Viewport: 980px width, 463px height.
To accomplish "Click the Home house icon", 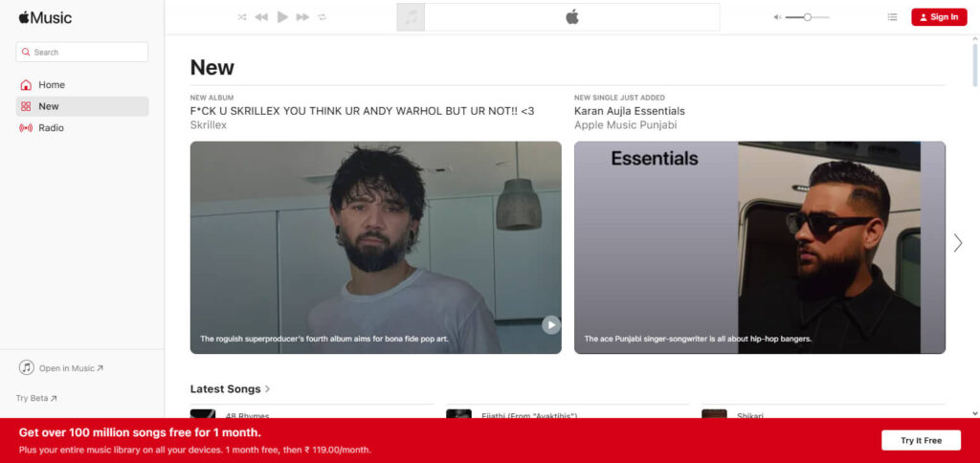I will coord(26,85).
